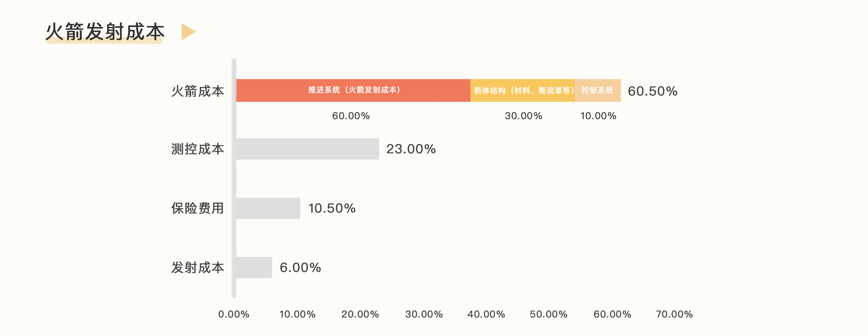Click the chart title 火箭发射成本
This screenshot has width=868, height=336.
click(105, 32)
